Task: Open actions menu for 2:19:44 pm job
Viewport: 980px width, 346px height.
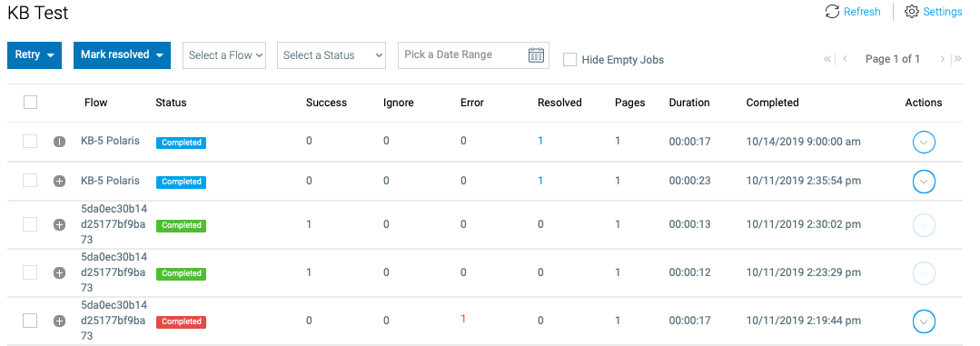Action: coord(924,321)
